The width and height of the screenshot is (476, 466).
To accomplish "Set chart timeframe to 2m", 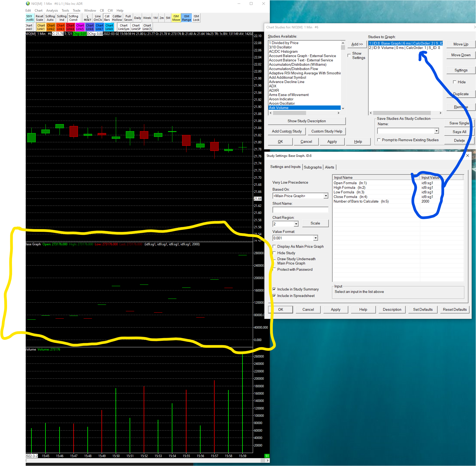I will point(162,18).
